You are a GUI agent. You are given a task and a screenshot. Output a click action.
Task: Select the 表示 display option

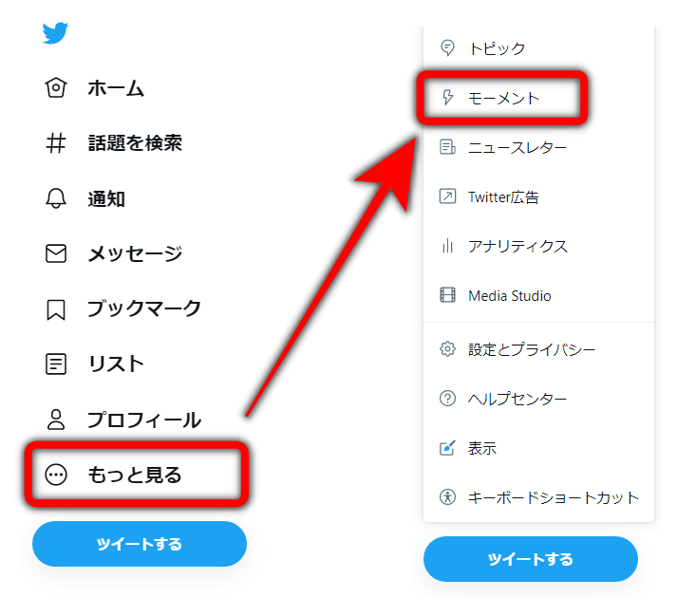click(538, 448)
